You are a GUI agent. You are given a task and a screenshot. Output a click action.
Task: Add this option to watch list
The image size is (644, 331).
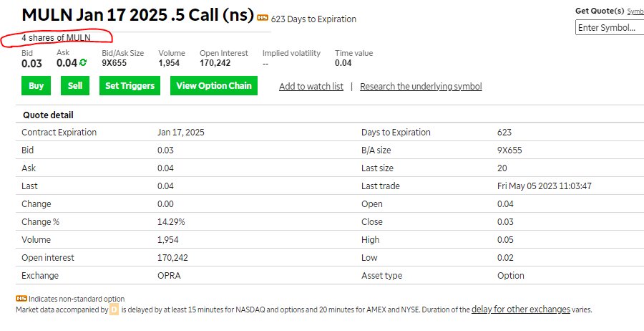tap(311, 87)
